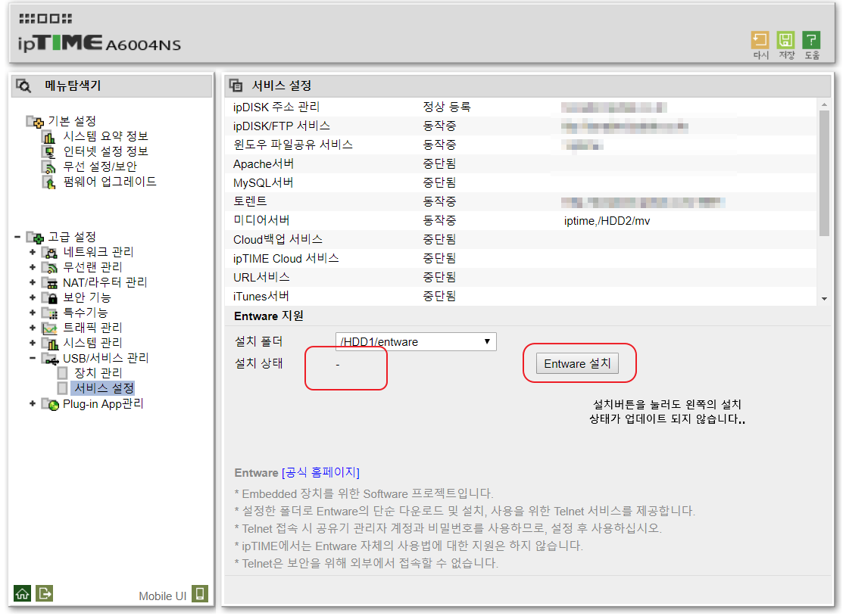Image resolution: width=849 pixels, height=616 pixels.
Task: Click the Mobile UI text link
Action: [x=162, y=596]
